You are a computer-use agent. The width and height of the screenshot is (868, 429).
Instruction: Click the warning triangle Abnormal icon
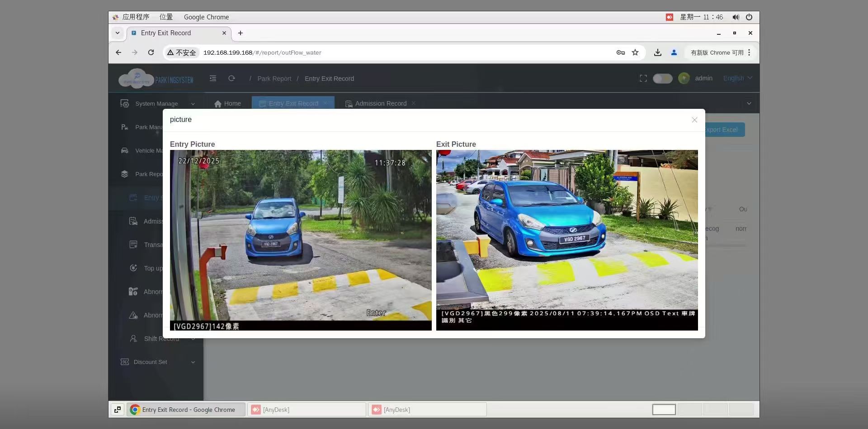click(133, 315)
